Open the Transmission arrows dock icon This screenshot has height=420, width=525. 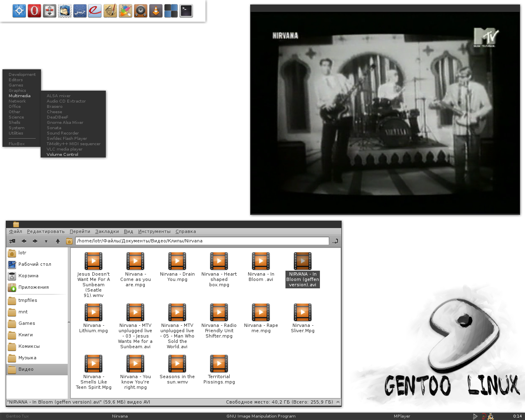50,11
